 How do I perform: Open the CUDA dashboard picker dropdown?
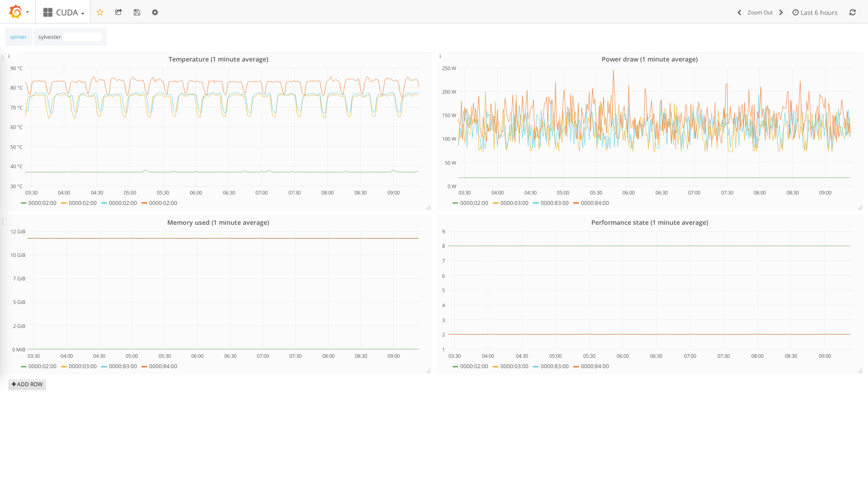63,12
